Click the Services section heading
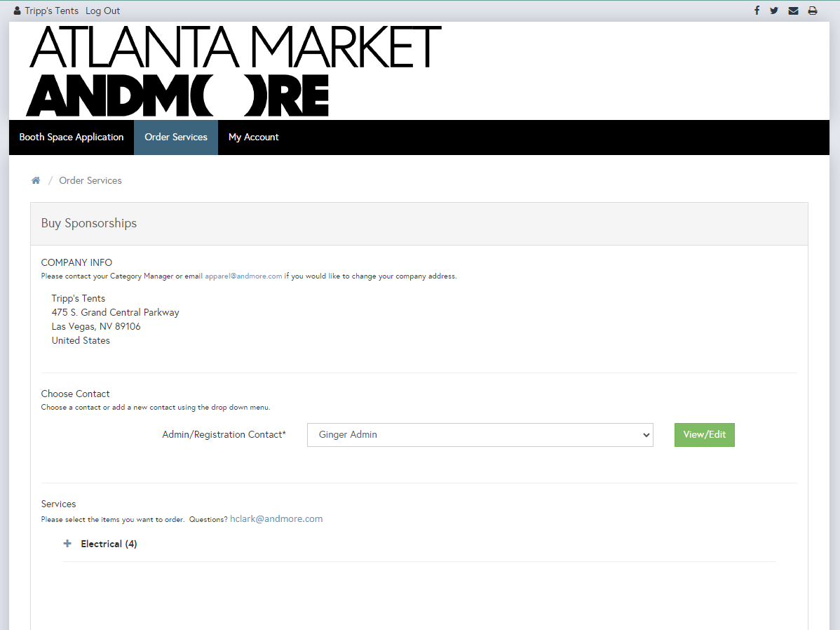The height and width of the screenshot is (630, 840). click(x=58, y=504)
